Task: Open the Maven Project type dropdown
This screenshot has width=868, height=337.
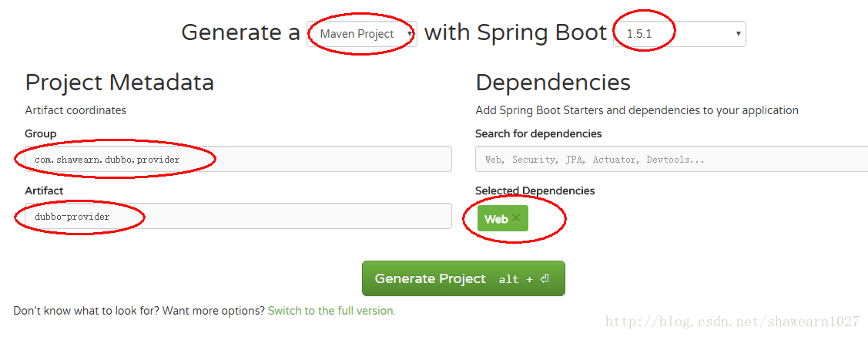Action: tap(362, 34)
